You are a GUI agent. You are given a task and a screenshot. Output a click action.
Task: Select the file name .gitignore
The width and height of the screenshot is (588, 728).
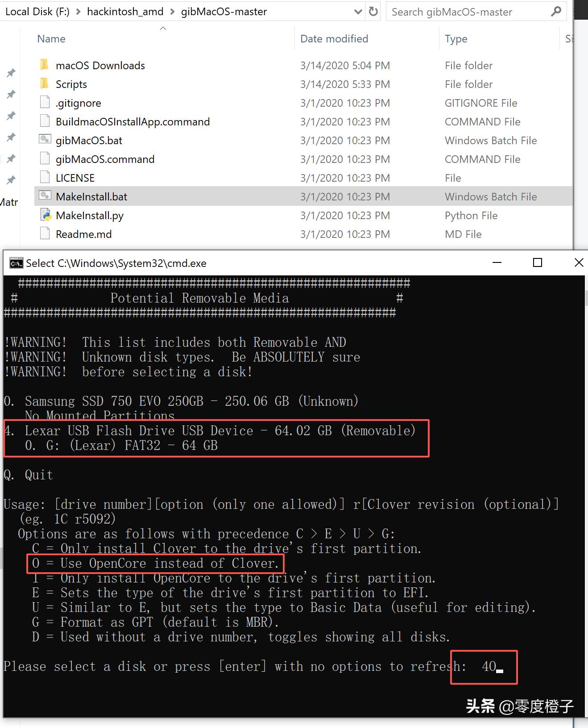[79, 103]
